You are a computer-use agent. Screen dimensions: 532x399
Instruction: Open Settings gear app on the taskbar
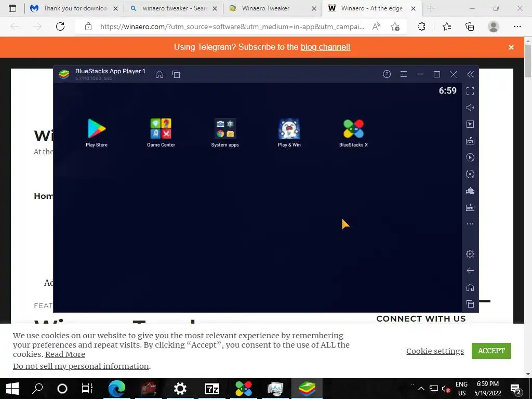[180, 389]
